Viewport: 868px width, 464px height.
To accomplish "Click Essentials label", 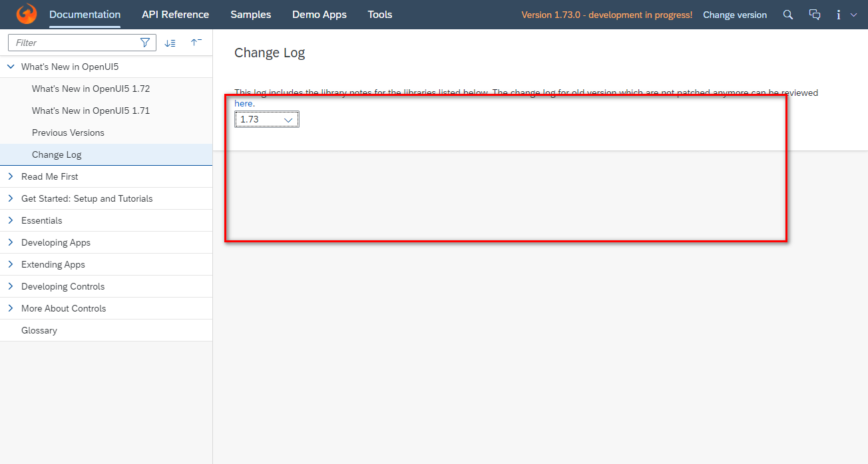I will [x=42, y=220].
